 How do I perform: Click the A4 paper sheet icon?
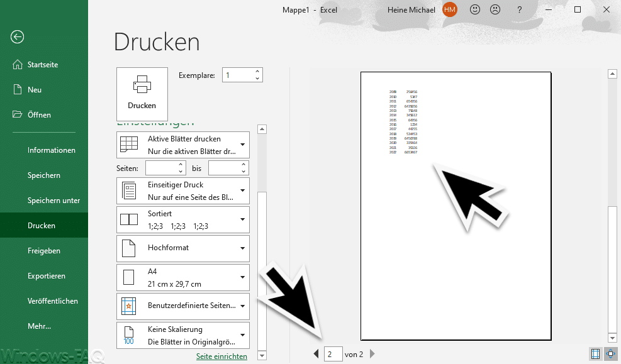click(129, 277)
